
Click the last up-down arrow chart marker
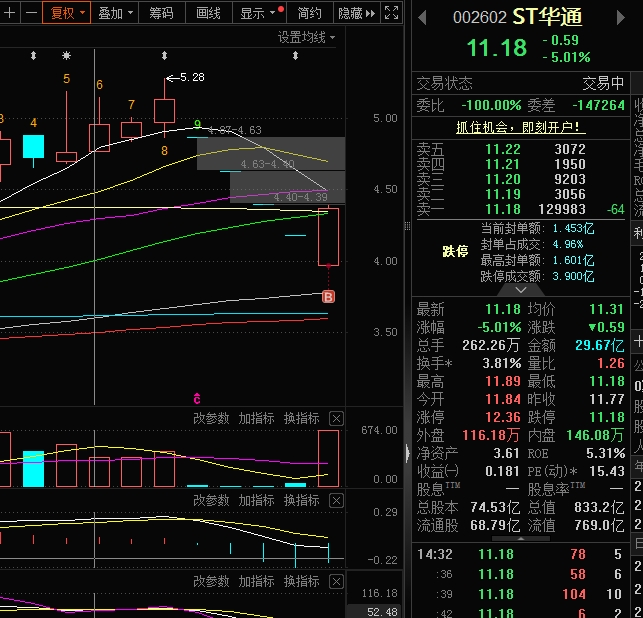pyautogui.click(x=295, y=55)
